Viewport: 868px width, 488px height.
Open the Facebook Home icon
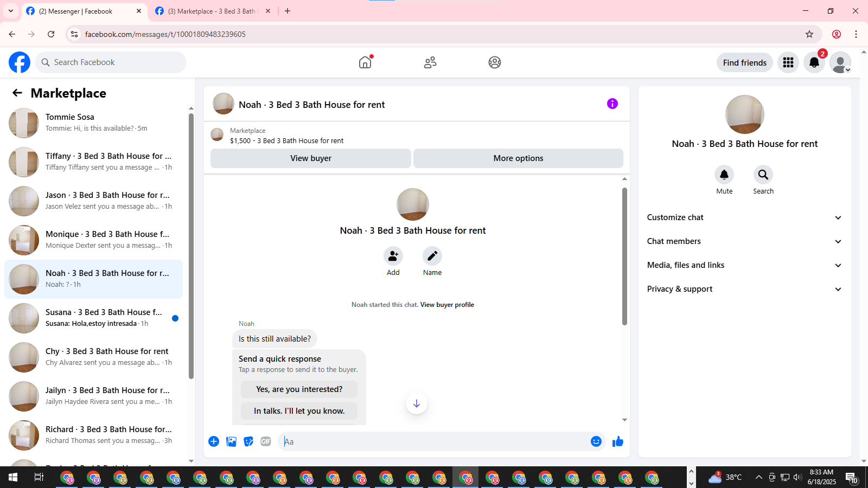365,62
